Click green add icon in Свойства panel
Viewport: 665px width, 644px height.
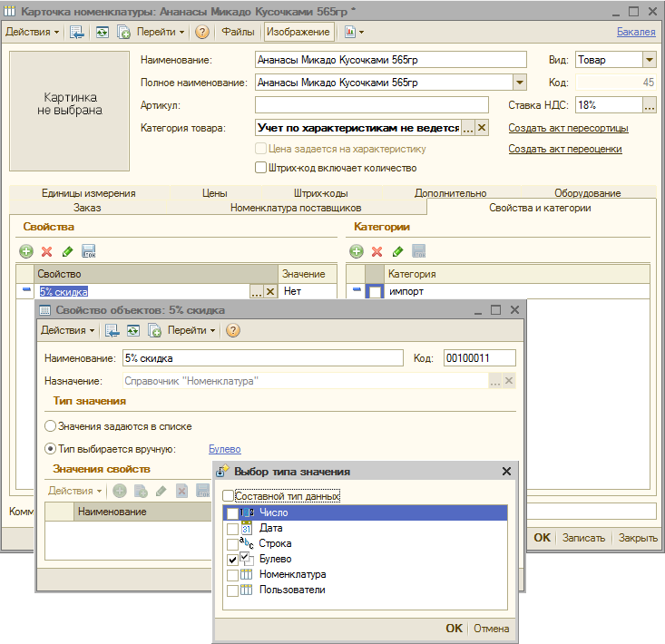(x=25, y=251)
